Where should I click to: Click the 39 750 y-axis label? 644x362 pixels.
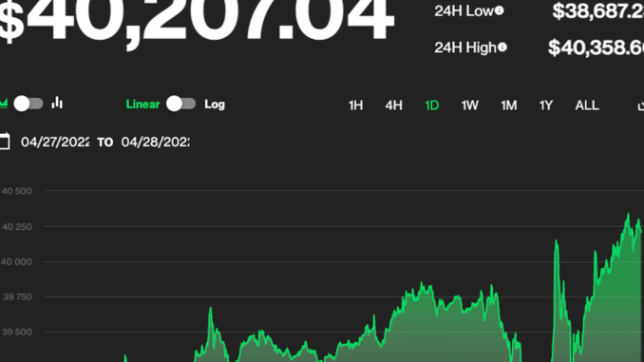(17, 297)
